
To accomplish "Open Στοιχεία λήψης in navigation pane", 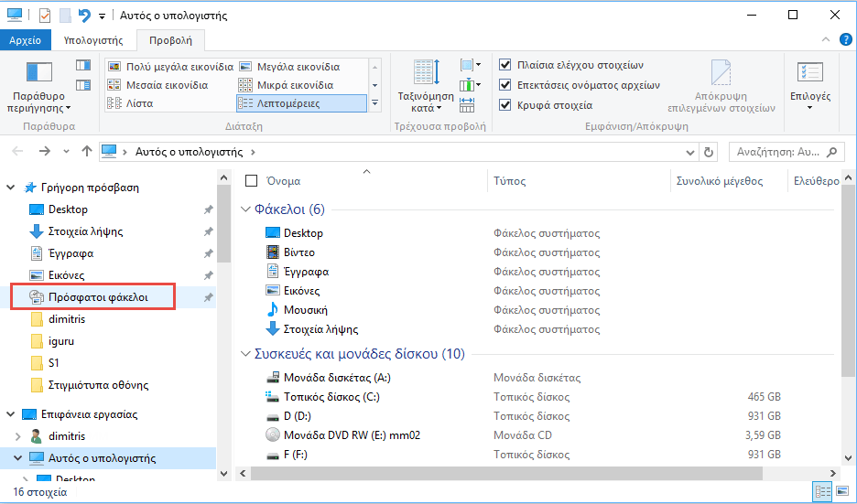I will coord(85,231).
